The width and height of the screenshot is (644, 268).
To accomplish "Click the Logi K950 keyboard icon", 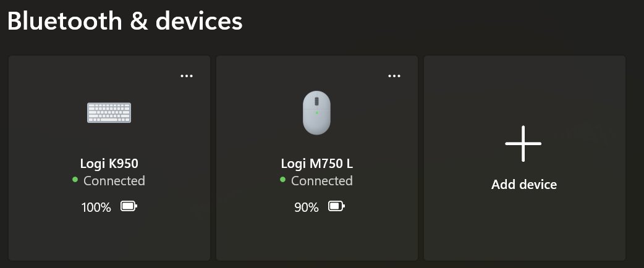I will pyautogui.click(x=109, y=113).
